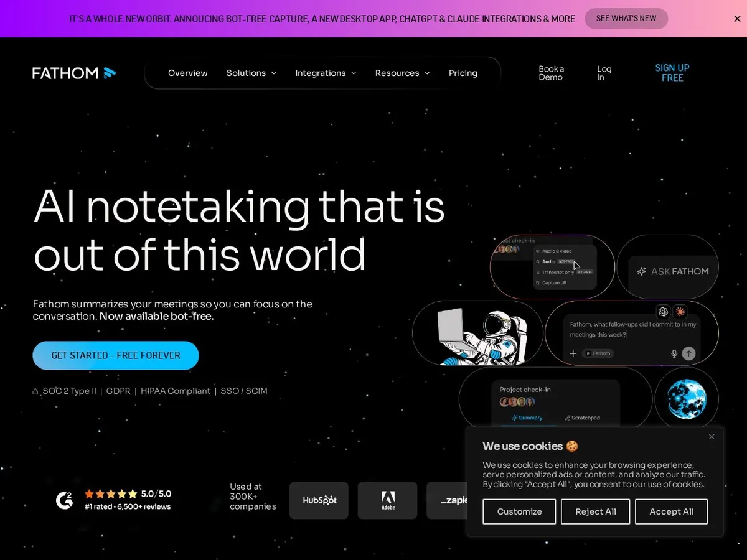
Task: Click the "GDPR" text
Action: tap(118, 391)
